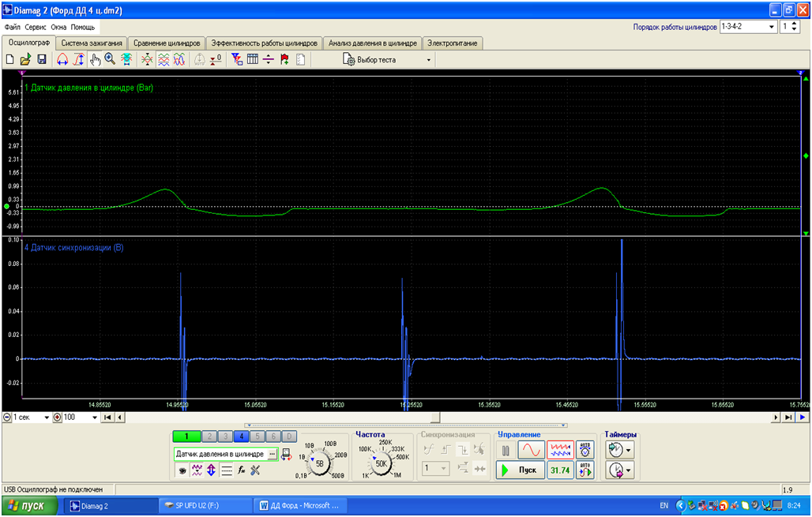The image size is (812, 517).
Task: Switch to the Система зажигания tab
Action: [x=91, y=43]
